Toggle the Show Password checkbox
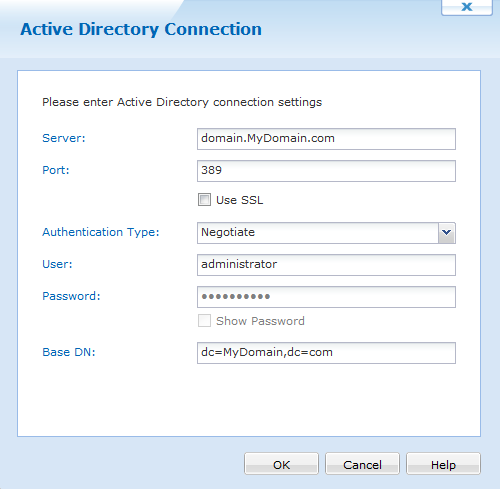Viewport: 500px width, 489px height. 204,321
